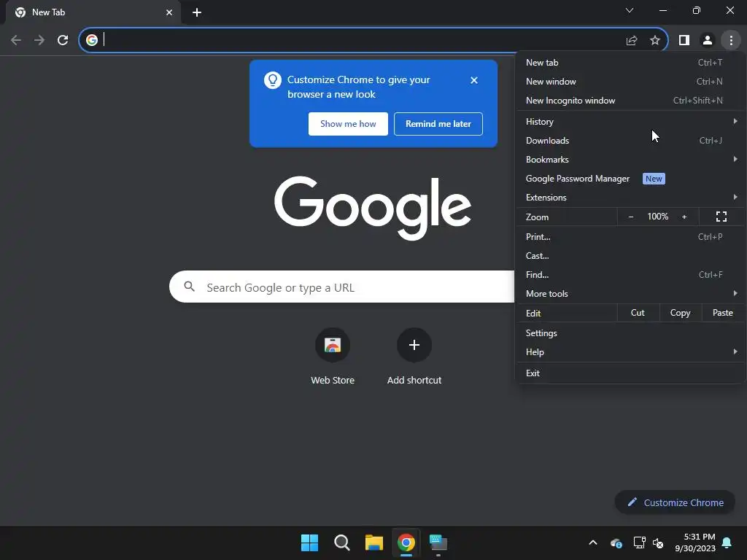
Task: Bookmark this tab with the star icon
Action: tap(655, 40)
